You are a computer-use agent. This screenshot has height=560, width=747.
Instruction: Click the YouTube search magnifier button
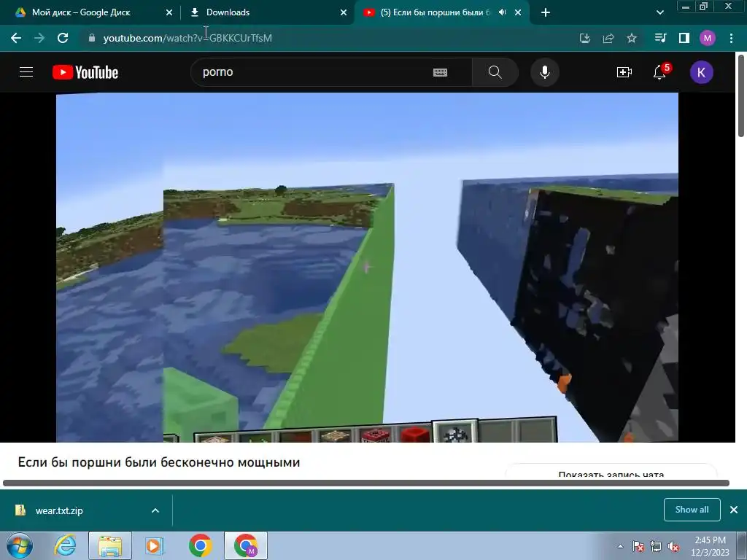(495, 72)
